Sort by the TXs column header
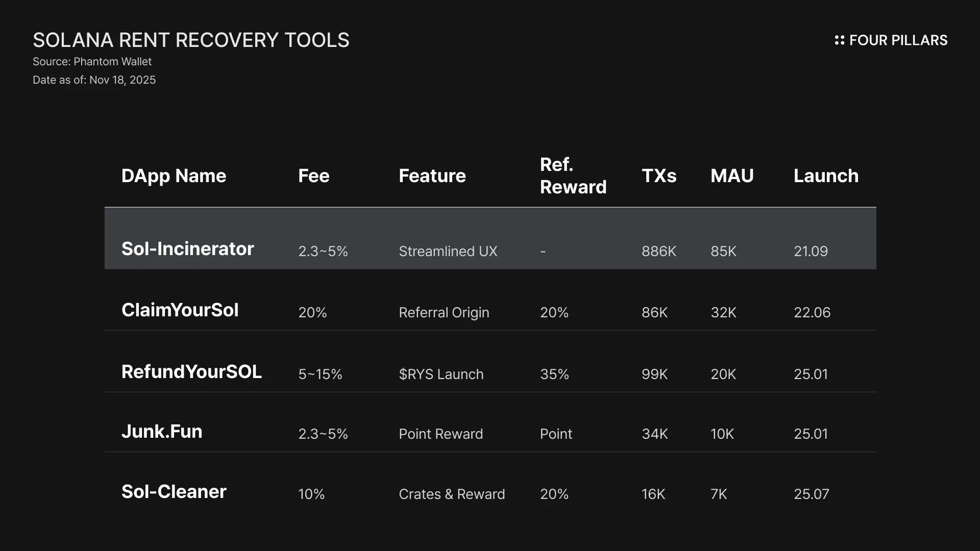The image size is (980, 551). tap(658, 176)
